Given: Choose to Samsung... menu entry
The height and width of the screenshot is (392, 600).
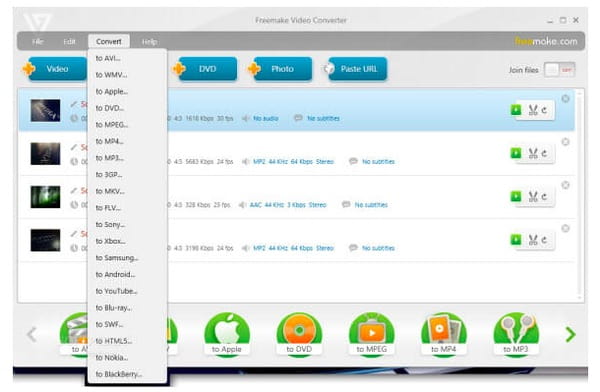Looking at the screenshot, I should (x=127, y=258).
